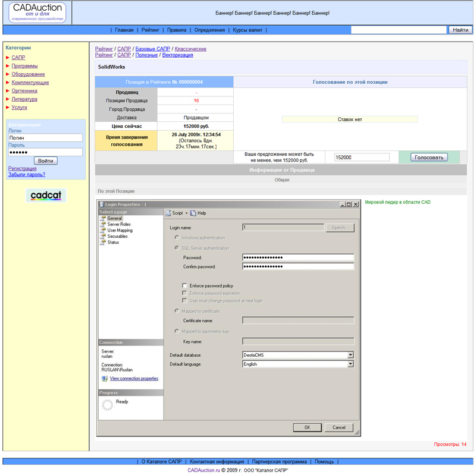The width and height of the screenshot is (476, 475).
Task: Click the Войти login button
Action: click(x=45, y=161)
